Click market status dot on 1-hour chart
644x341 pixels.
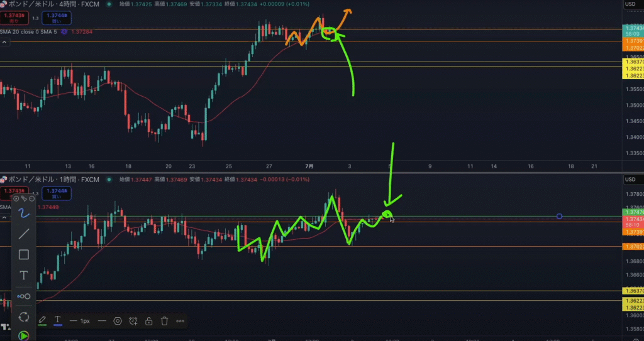pos(109,180)
